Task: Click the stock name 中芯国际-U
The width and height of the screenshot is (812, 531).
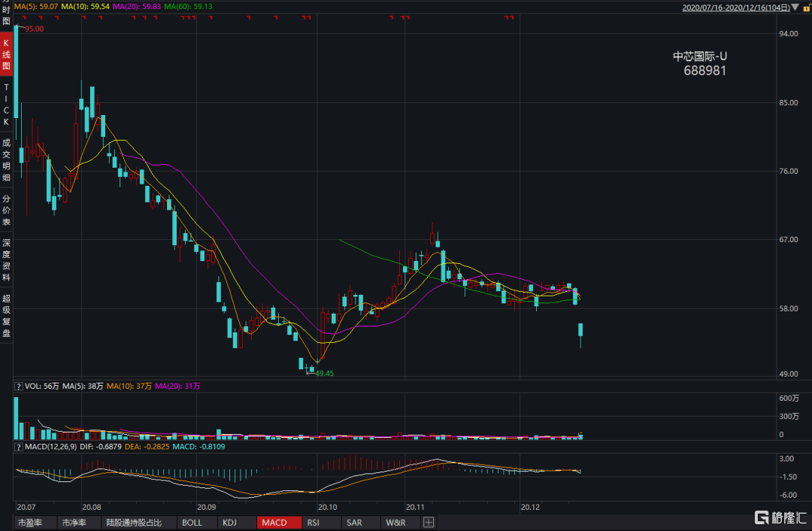Action: [700, 56]
